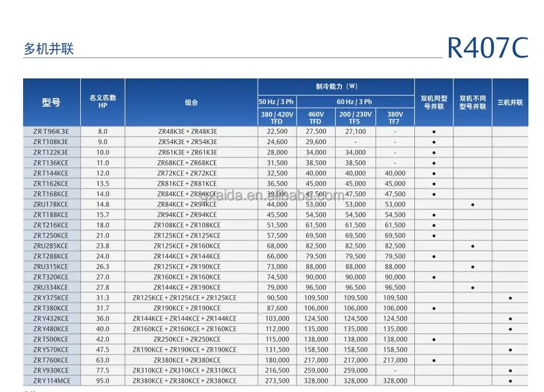
Task: Click HP value 14.8
Action: click(103, 204)
